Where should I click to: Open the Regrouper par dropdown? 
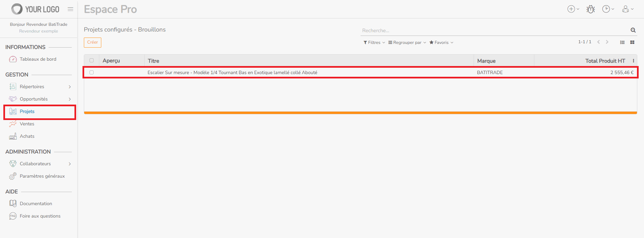[407, 43]
